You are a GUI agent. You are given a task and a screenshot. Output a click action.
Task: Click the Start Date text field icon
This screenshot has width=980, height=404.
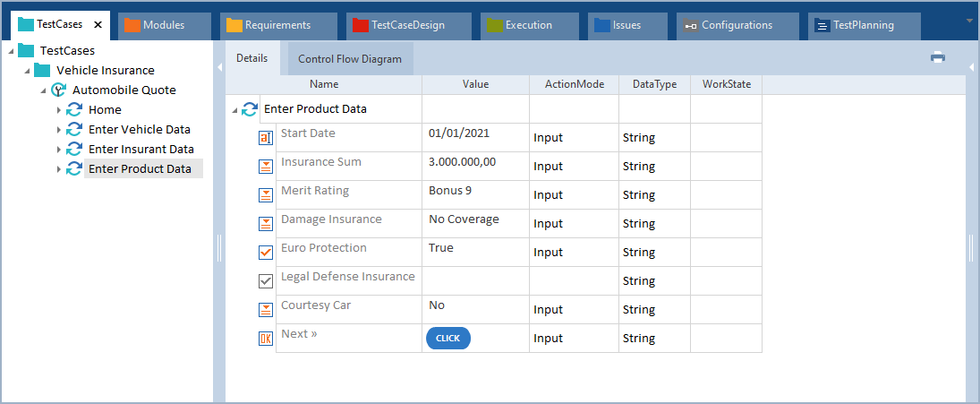[x=266, y=138]
